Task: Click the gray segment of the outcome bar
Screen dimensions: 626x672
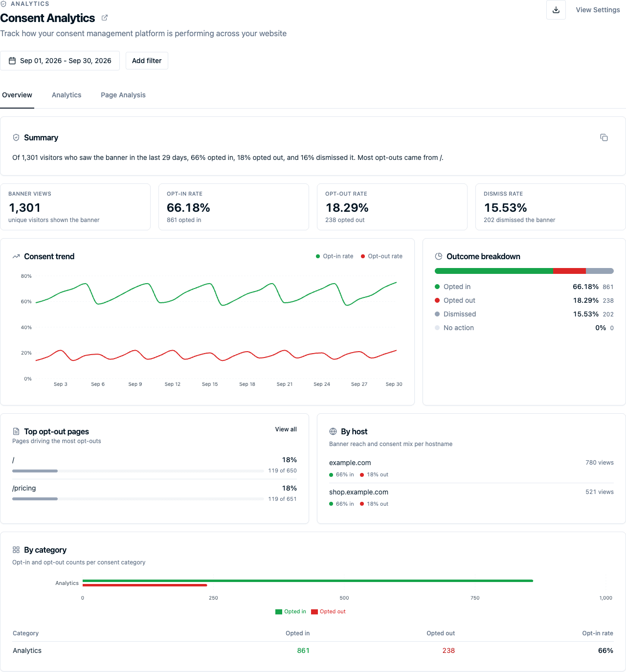Action: point(600,271)
